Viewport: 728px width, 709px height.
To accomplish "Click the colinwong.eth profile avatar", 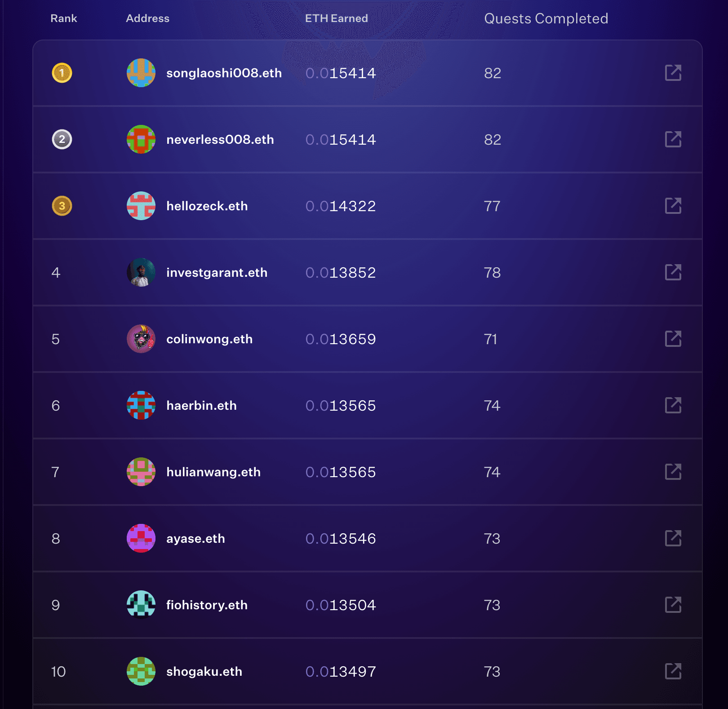I will pyautogui.click(x=141, y=339).
